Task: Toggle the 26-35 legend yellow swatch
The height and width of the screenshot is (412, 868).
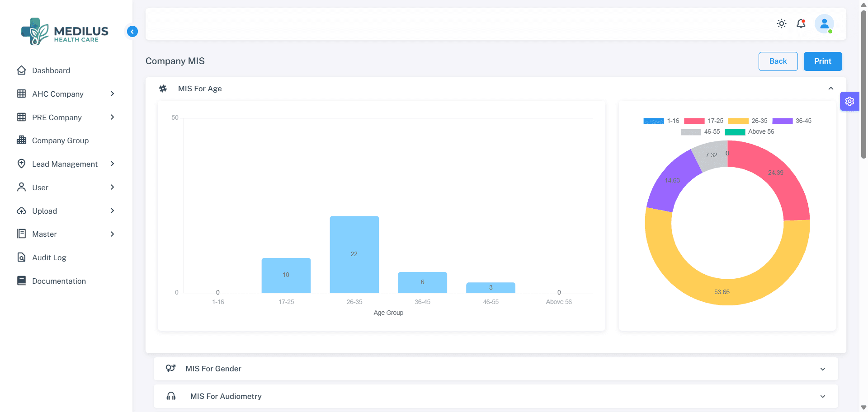Action: (738, 121)
